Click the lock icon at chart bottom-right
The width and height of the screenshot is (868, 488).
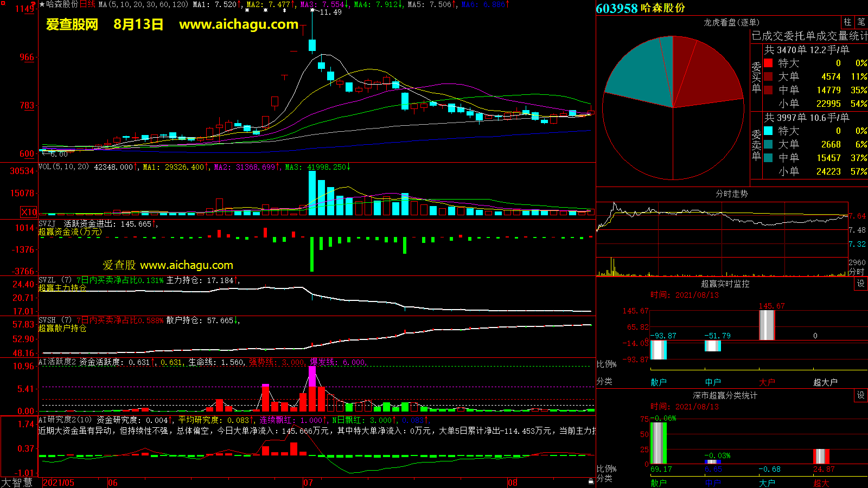591,481
